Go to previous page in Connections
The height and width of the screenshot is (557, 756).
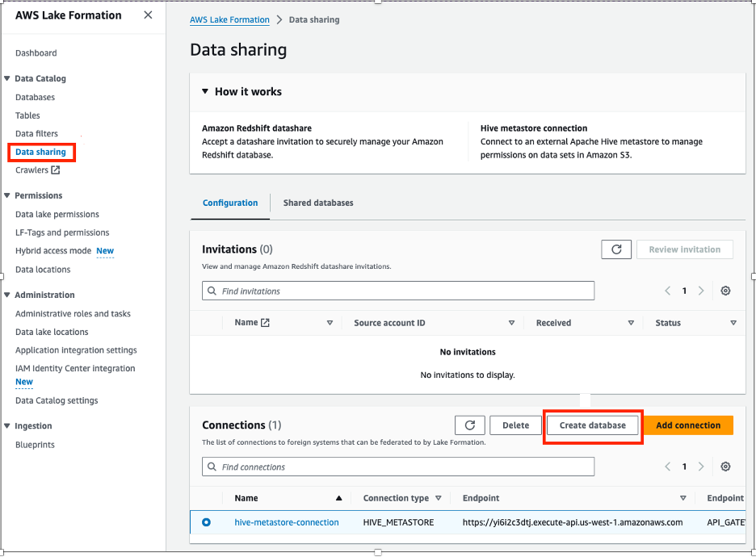pos(668,467)
